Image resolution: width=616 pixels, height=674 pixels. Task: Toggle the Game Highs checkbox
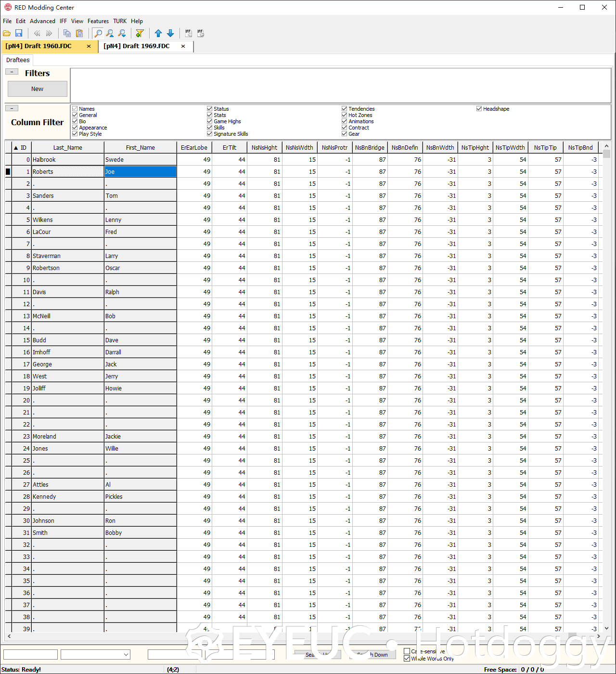click(210, 121)
